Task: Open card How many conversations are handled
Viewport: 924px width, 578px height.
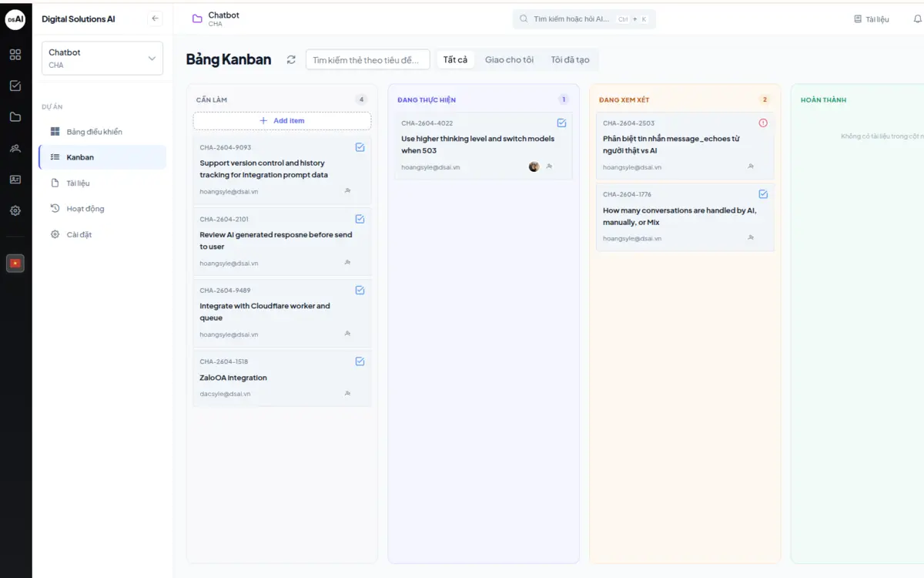Action: point(685,217)
